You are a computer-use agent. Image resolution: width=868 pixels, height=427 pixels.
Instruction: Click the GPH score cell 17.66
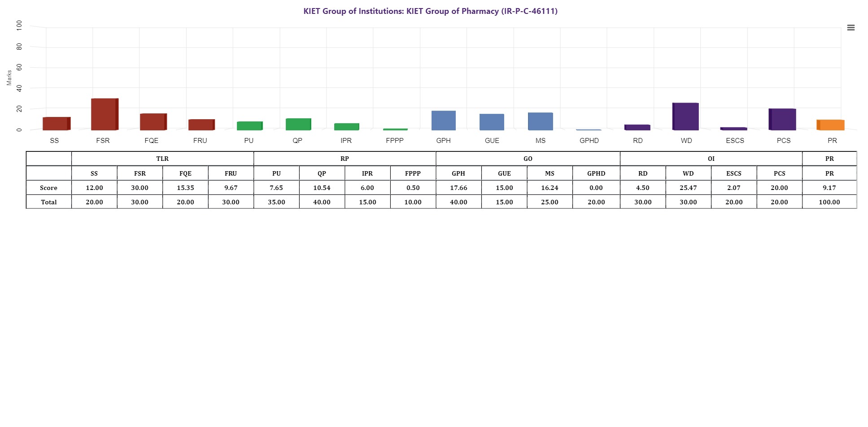coord(458,188)
